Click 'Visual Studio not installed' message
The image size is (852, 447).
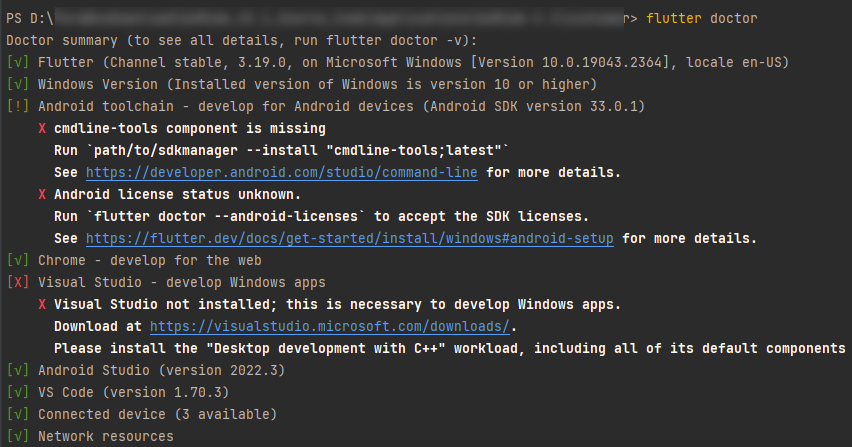coord(337,304)
